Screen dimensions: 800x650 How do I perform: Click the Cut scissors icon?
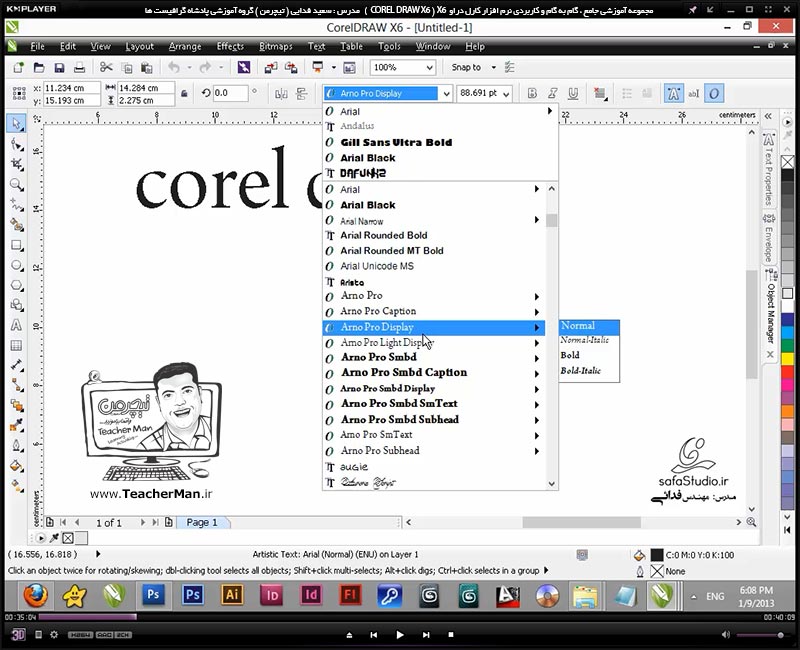pyautogui.click(x=106, y=67)
